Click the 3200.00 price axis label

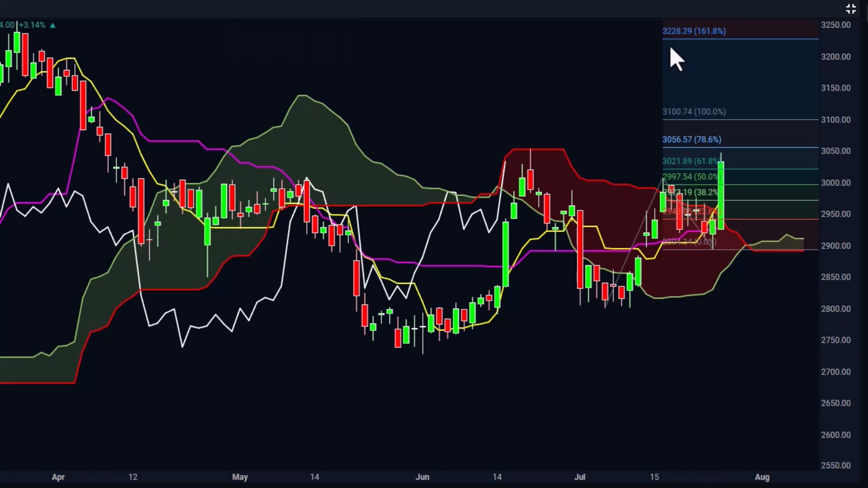(x=835, y=57)
